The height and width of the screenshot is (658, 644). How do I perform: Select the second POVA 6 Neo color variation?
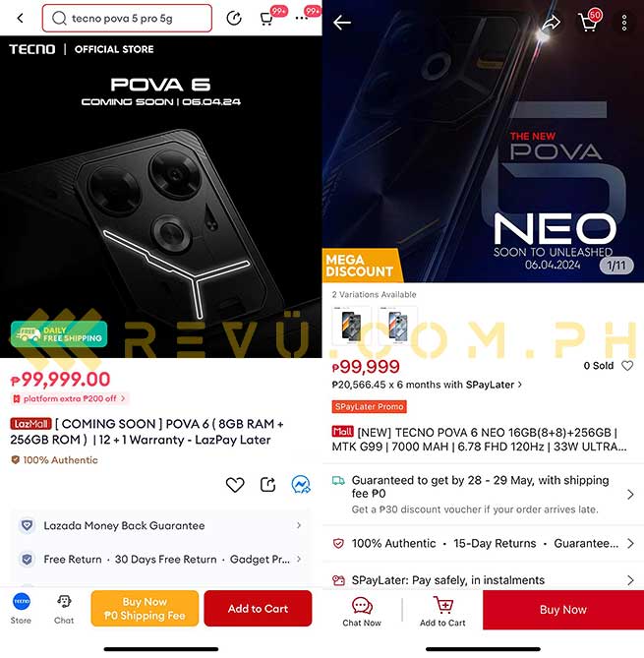(397, 326)
